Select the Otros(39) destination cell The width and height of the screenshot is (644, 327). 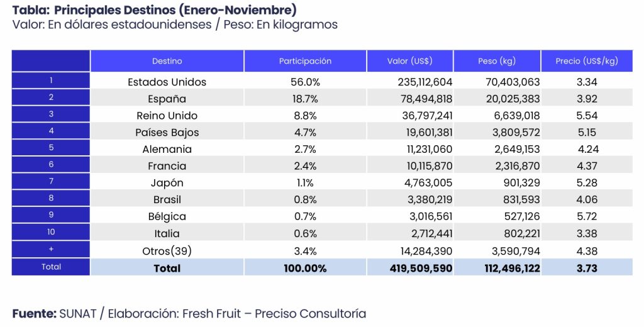point(167,250)
